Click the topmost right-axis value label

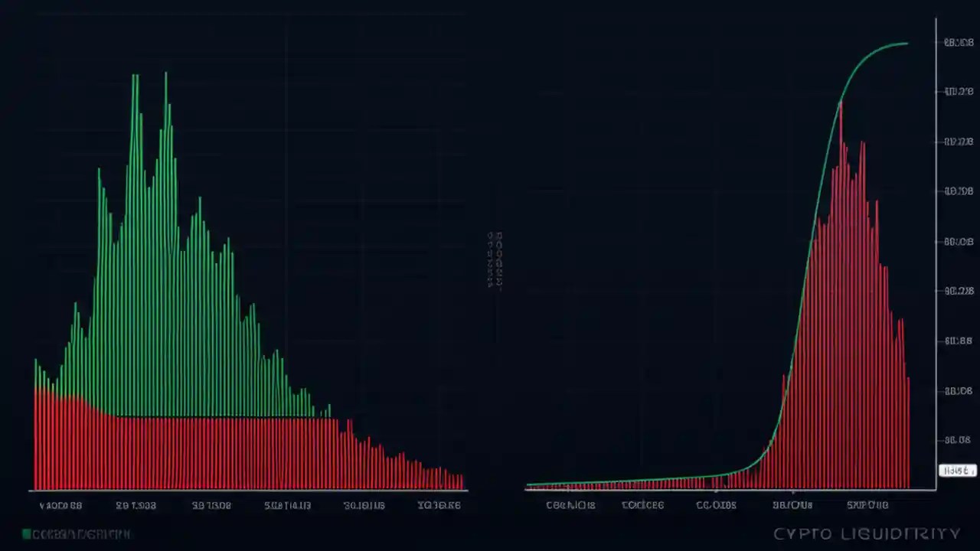point(958,43)
